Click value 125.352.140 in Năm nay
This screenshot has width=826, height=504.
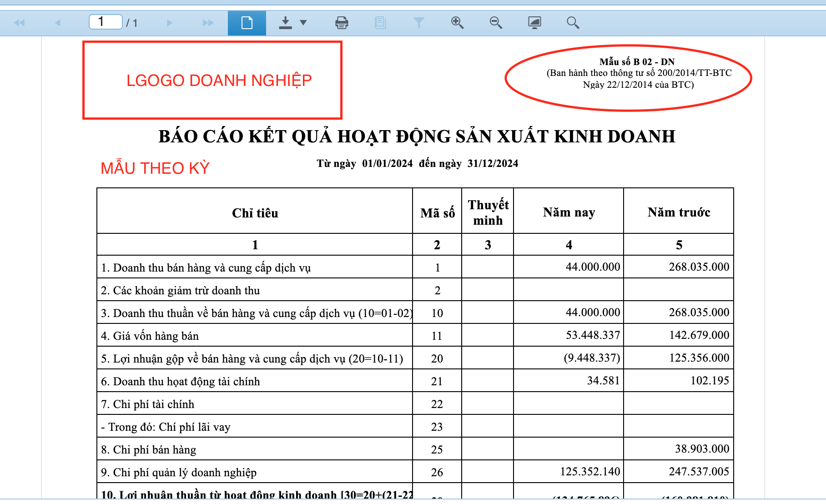point(590,472)
